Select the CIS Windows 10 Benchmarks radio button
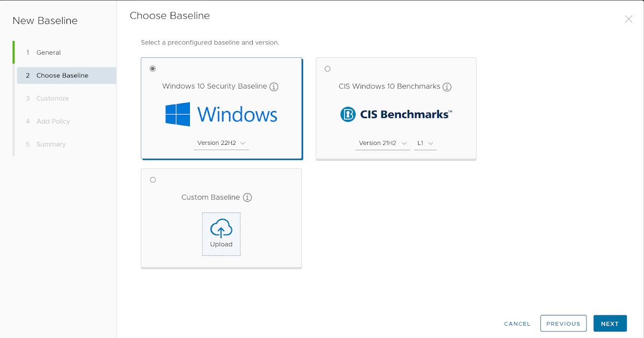Screen dimensions: 644x338 pyautogui.click(x=328, y=69)
